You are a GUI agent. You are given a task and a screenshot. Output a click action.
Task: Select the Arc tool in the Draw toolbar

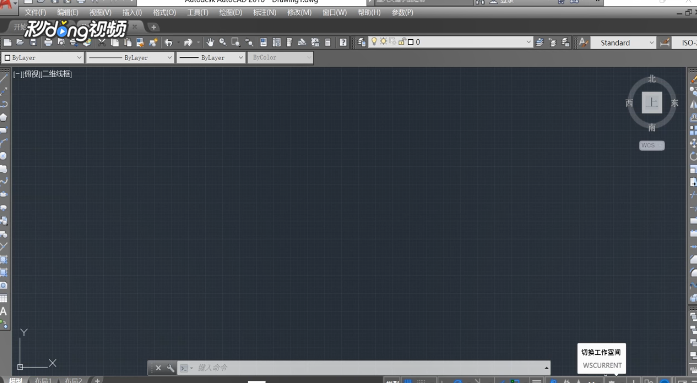[x=4, y=143]
